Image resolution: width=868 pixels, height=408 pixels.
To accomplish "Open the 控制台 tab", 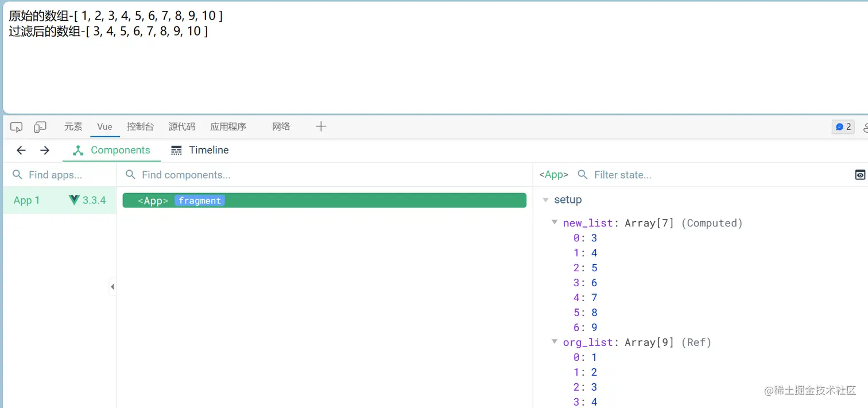I will coord(141,126).
